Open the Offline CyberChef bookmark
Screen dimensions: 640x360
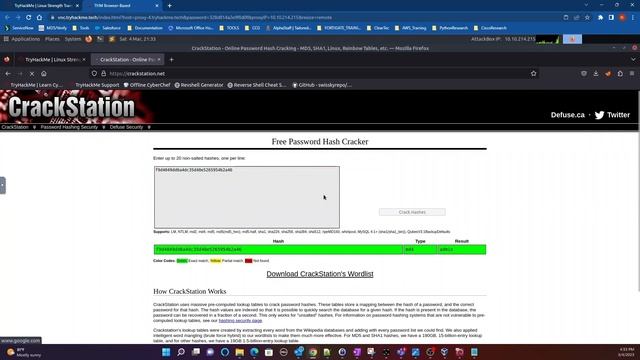(147, 85)
